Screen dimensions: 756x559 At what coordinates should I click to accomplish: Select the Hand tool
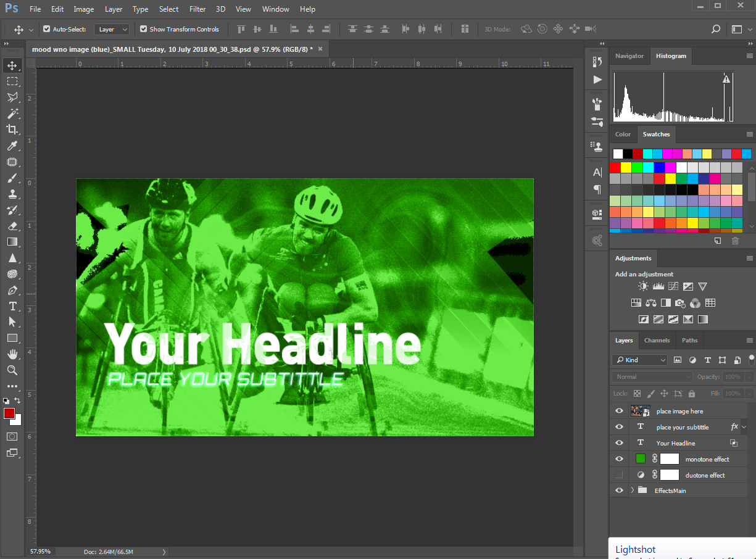[12, 354]
